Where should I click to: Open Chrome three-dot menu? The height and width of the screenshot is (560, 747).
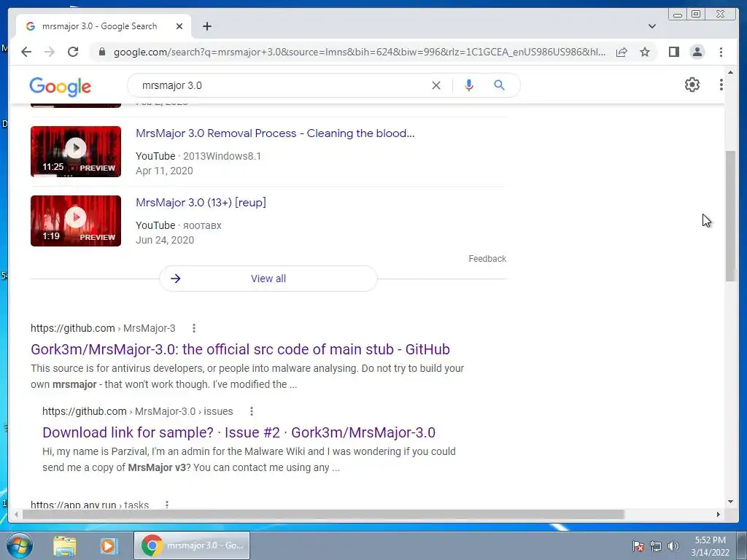[721, 52]
